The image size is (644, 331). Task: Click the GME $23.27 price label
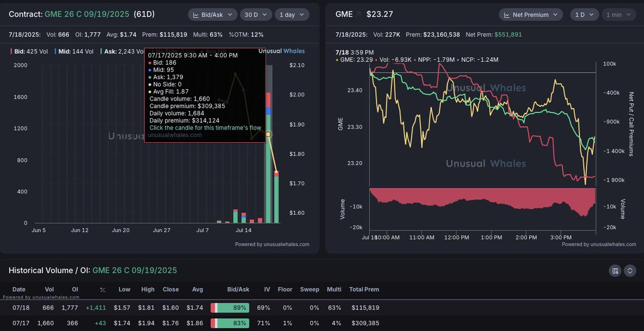coord(364,15)
